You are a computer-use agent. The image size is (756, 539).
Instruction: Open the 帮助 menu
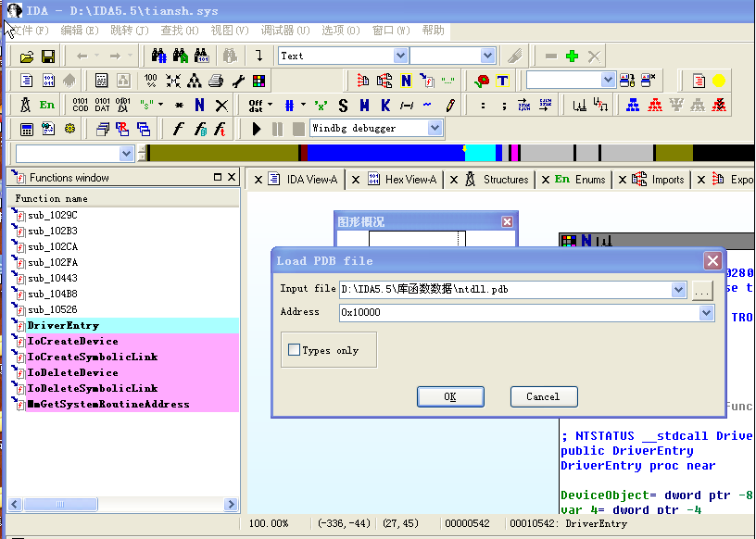pyautogui.click(x=433, y=31)
